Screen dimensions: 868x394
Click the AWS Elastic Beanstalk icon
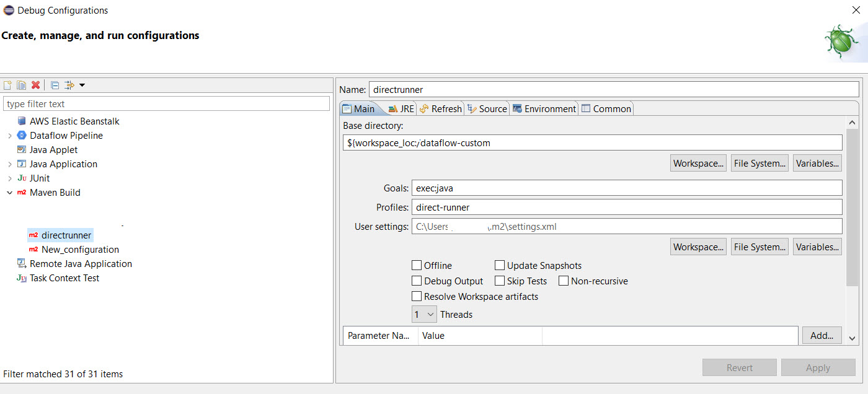[22, 121]
